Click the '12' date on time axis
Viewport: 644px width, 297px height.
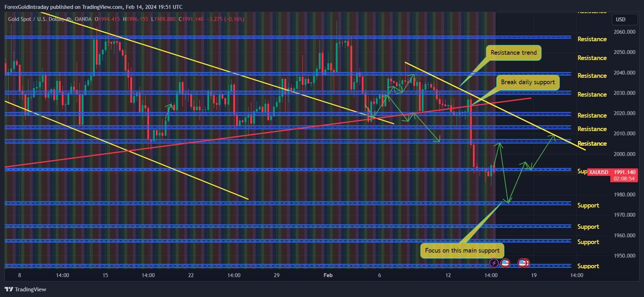coord(448,275)
